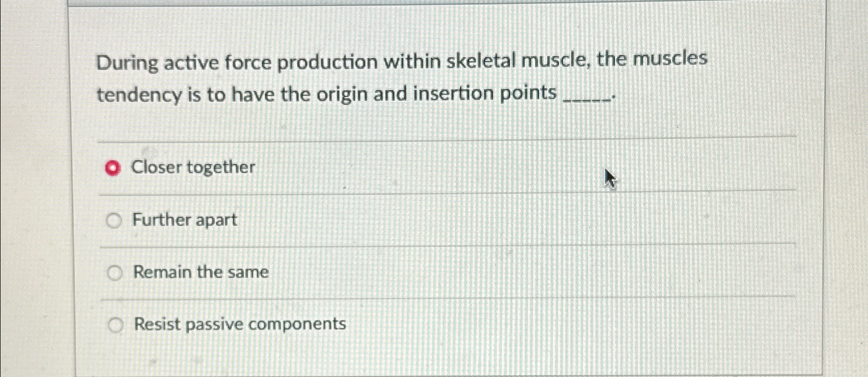This screenshot has width=868, height=377.
Task: Click the 'Remain the same' answer text
Action: click(x=201, y=271)
